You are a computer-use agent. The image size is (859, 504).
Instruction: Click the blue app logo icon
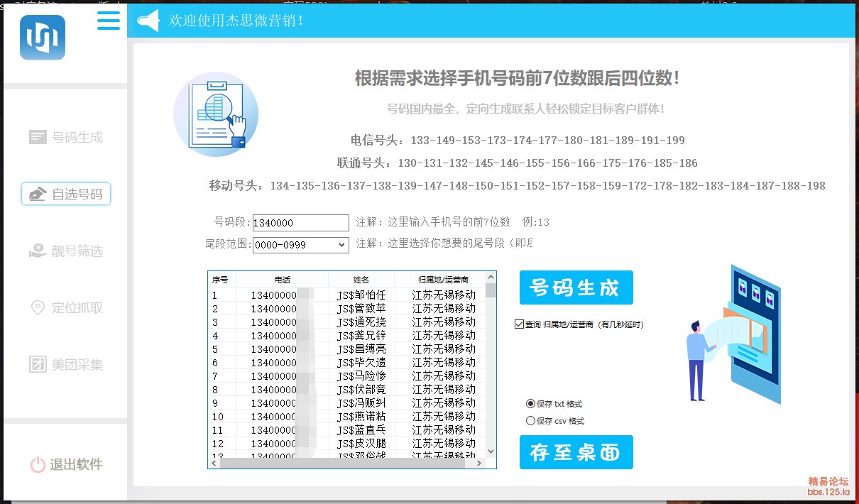click(x=43, y=38)
